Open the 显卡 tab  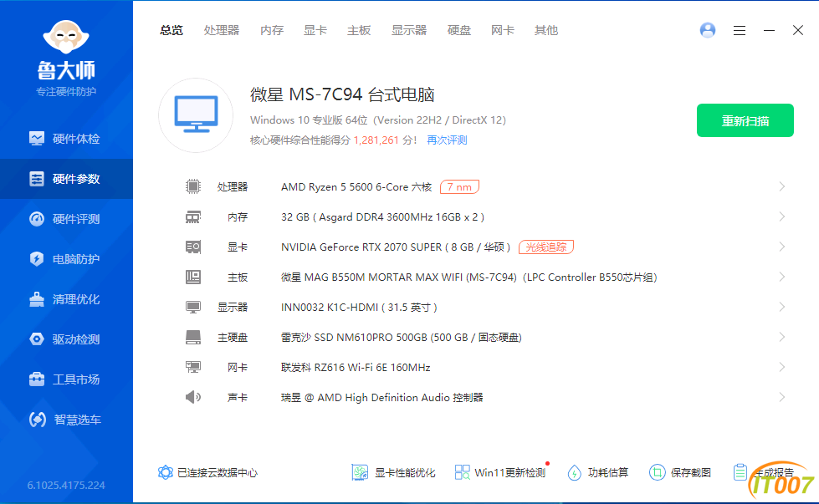coord(315,30)
